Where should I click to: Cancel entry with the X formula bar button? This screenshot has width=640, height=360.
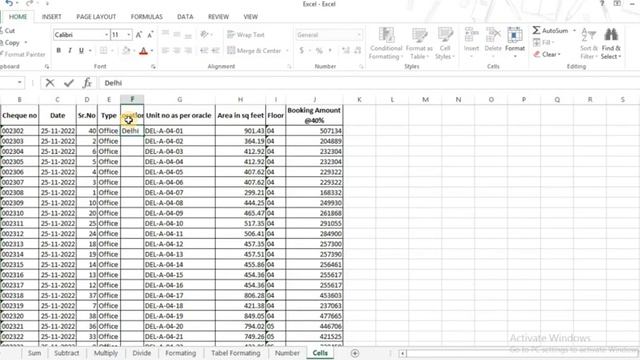pyautogui.click(x=50, y=83)
